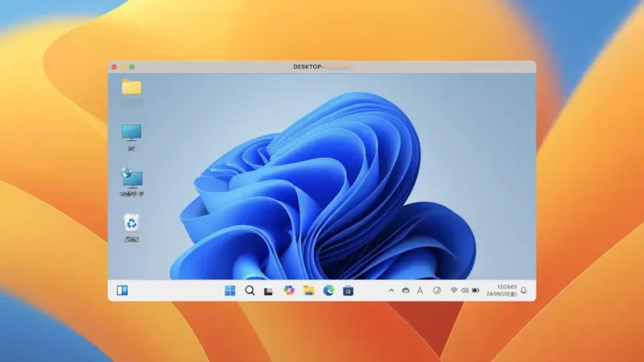Open taskbar Search magnifier
This screenshot has height=362, width=644.
pos(250,290)
